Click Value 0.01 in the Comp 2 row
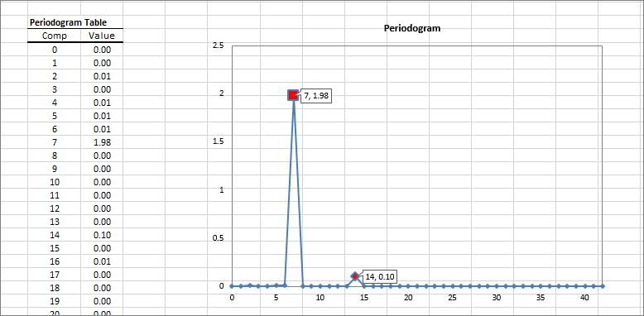 pyautogui.click(x=102, y=76)
